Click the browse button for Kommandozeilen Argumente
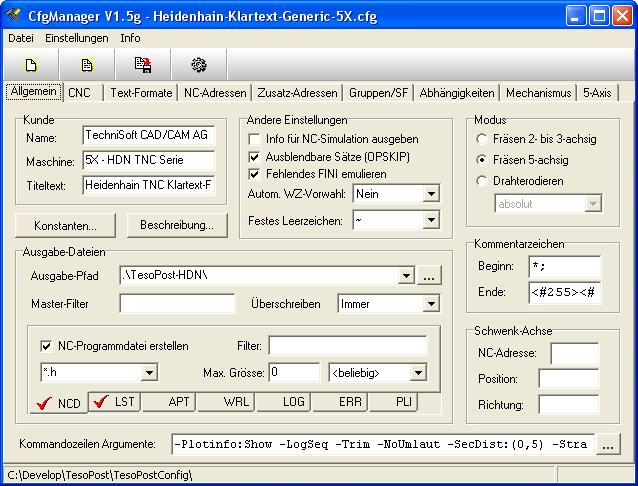Viewport: 638px width, 486px height. coord(608,445)
